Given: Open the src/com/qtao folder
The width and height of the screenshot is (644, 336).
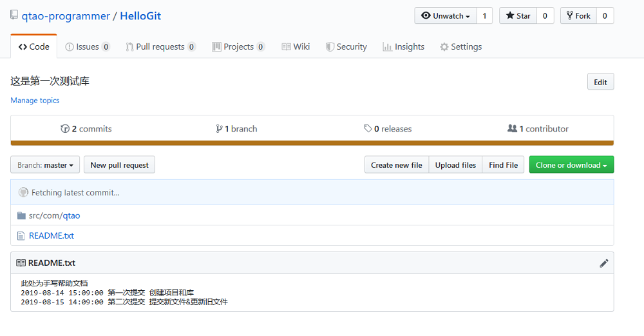Looking at the screenshot, I should [x=54, y=215].
